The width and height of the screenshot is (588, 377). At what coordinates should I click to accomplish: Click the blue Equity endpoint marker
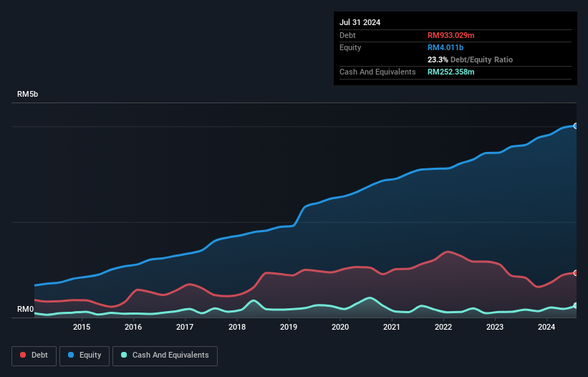coord(576,126)
